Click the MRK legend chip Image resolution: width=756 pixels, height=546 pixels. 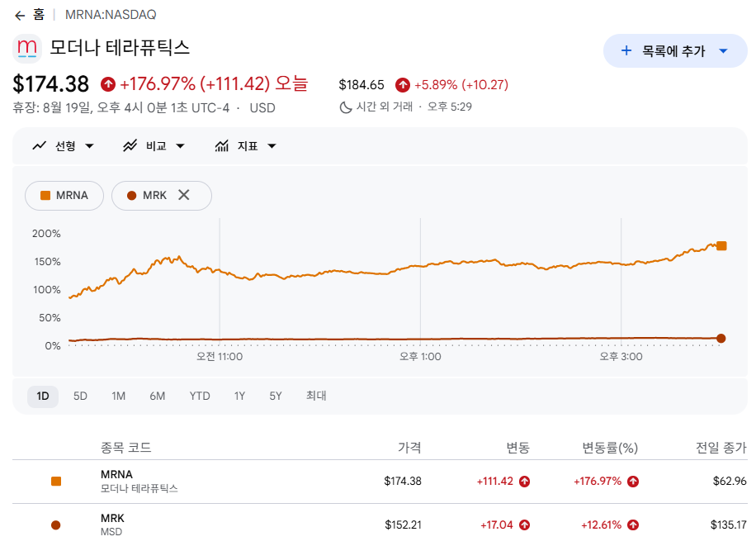[x=162, y=196]
